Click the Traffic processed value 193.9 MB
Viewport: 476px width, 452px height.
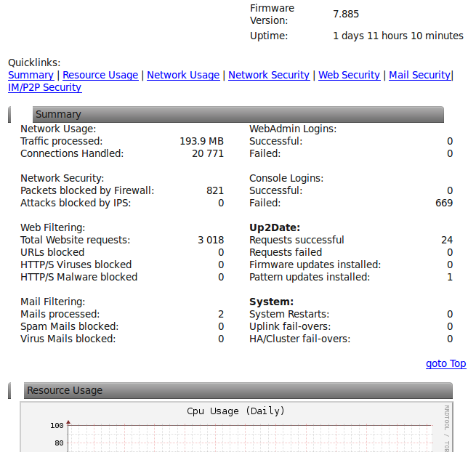point(201,141)
